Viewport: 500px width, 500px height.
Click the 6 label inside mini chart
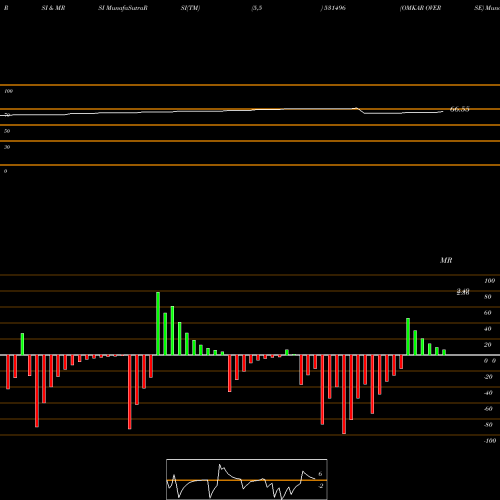point(320,474)
